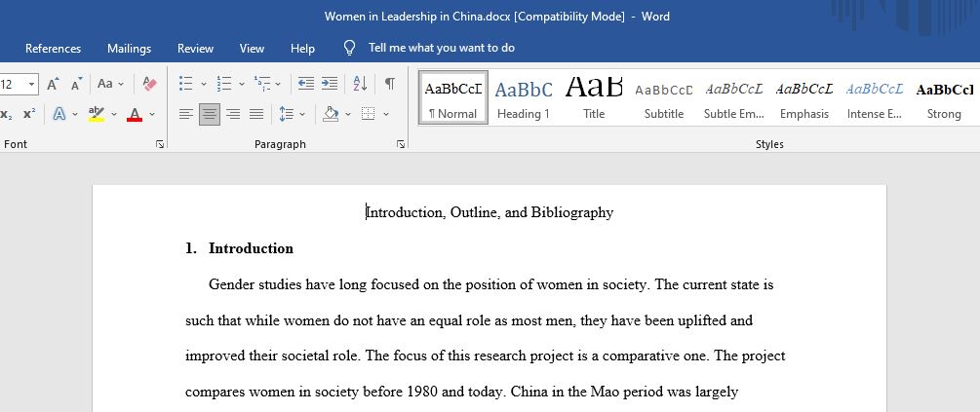Image resolution: width=980 pixels, height=412 pixels.
Task: Apply multilevel list
Action: [x=262, y=84]
